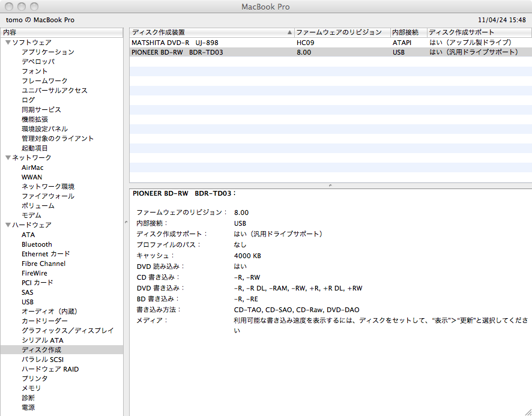Click the horizontal split pane handle

point(330,185)
